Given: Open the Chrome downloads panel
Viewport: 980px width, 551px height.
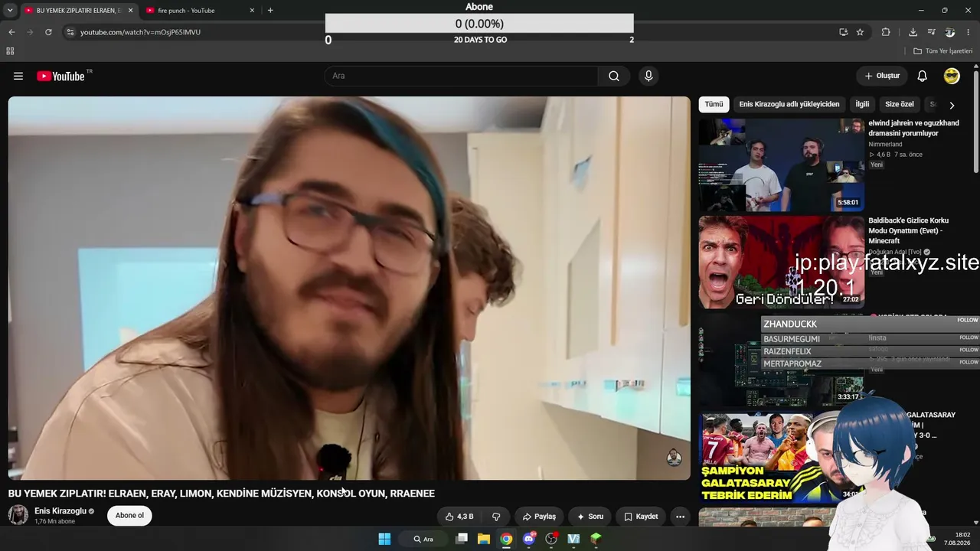Looking at the screenshot, I should point(913,32).
